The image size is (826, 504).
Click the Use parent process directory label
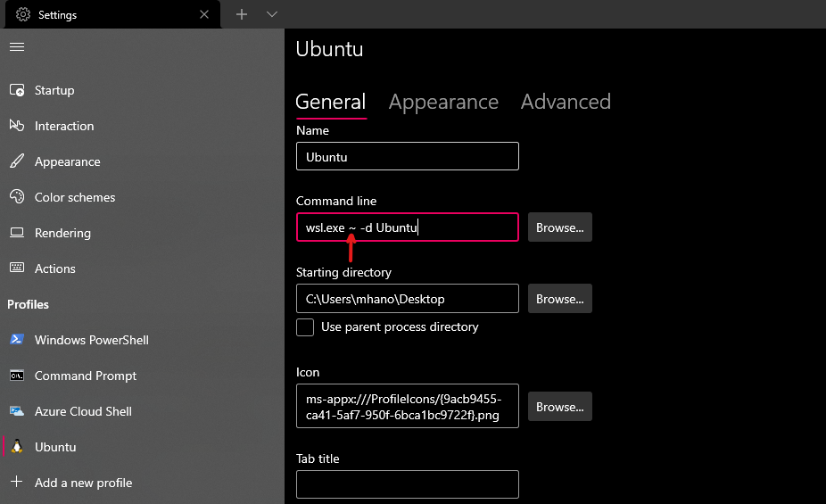(x=400, y=327)
